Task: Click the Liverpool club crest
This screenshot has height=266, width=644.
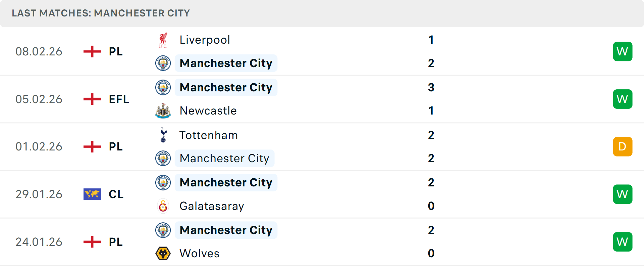Action: (x=163, y=40)
